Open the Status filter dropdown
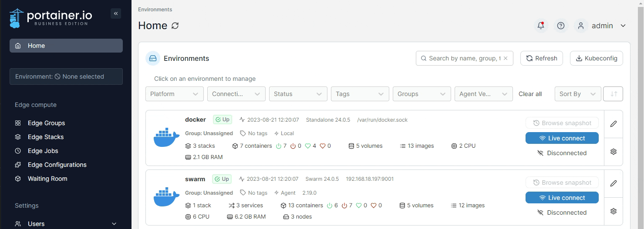 pos(298,94)
